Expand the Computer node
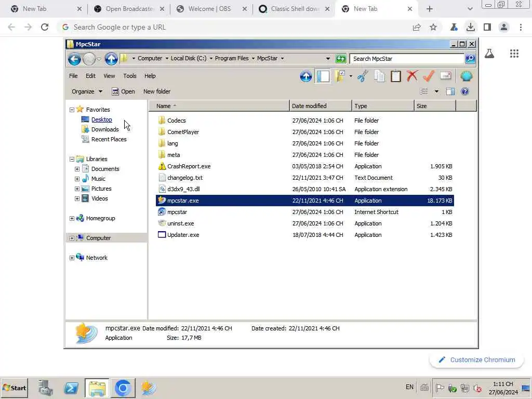The width and height of the screenshot is (532, 399). point(72,238)
